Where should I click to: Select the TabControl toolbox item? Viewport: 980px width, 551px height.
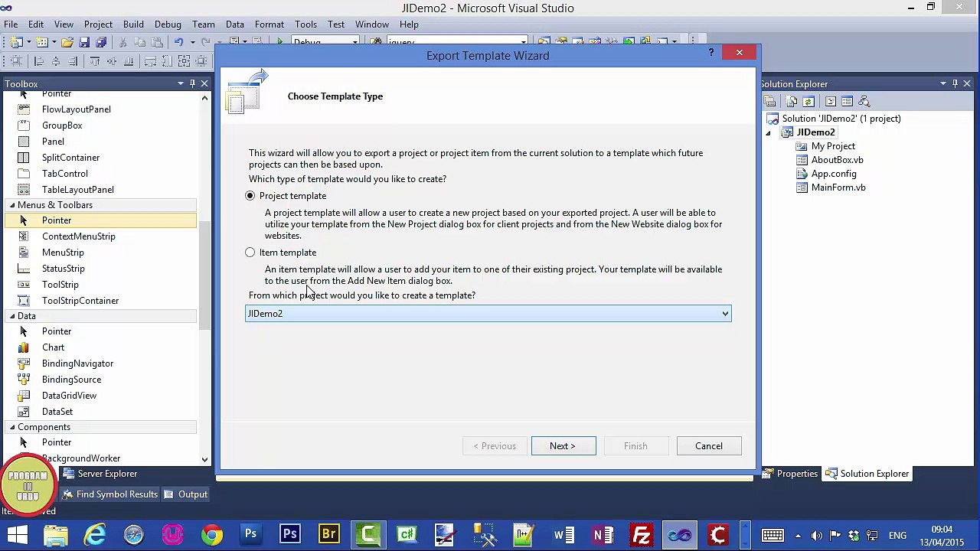point(65,174)
